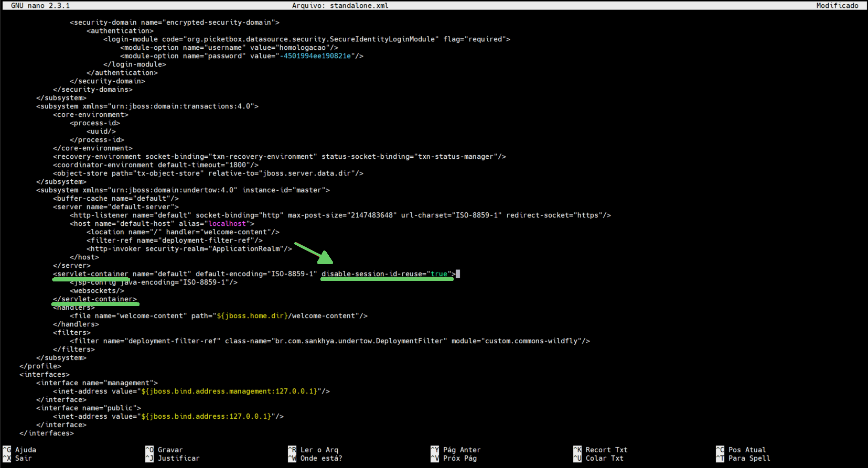The image size is (868, 468).
Task: Click the alias "localhost" value
Action: [227, 224]
